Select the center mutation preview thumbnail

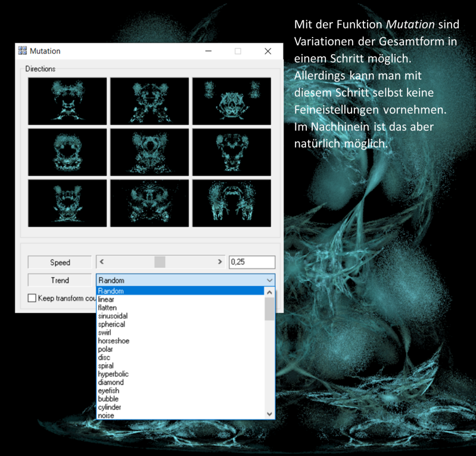(150, 152)
